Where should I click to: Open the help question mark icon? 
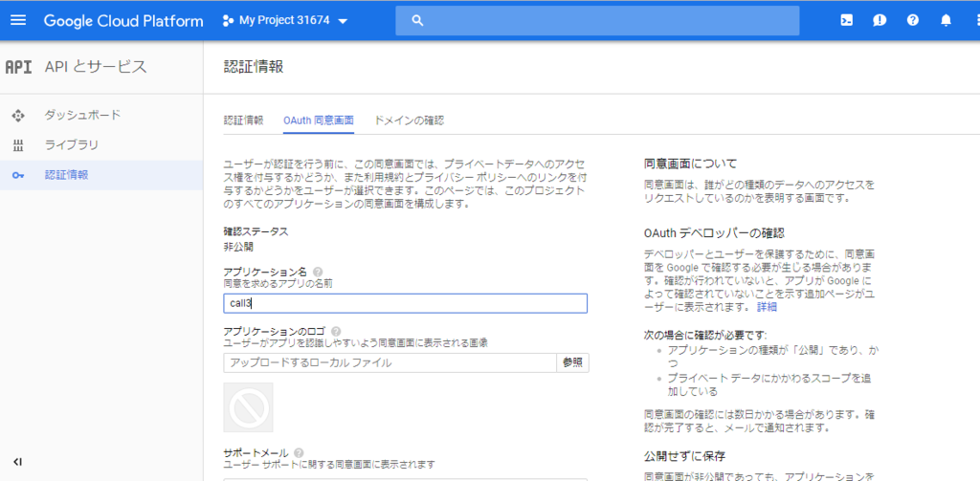pos(912,20)
